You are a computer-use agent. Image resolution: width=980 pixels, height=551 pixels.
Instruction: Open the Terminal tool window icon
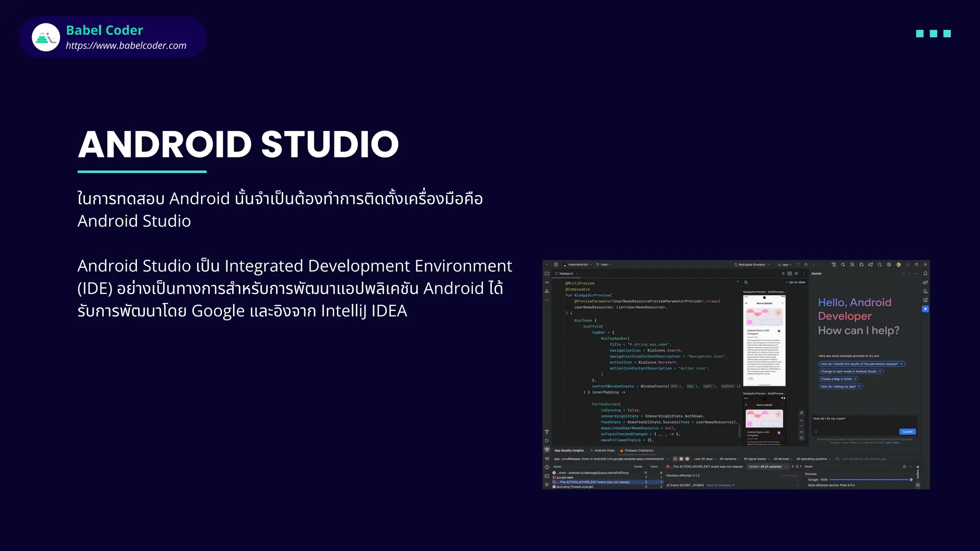coord(547,476)
